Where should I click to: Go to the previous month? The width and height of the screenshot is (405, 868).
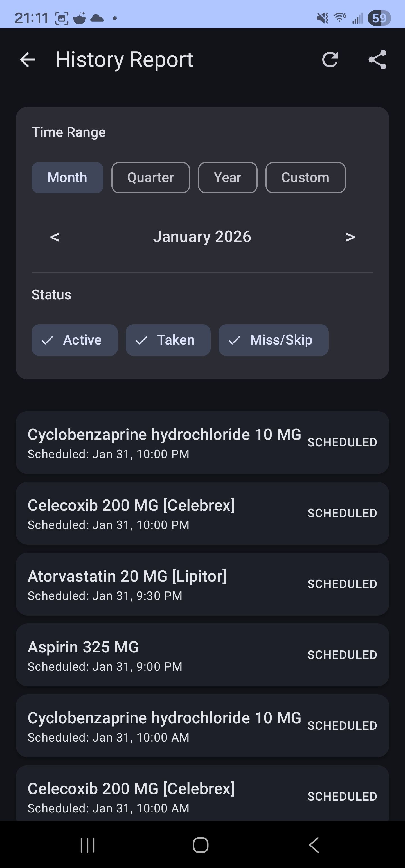(x=55, y=237)
